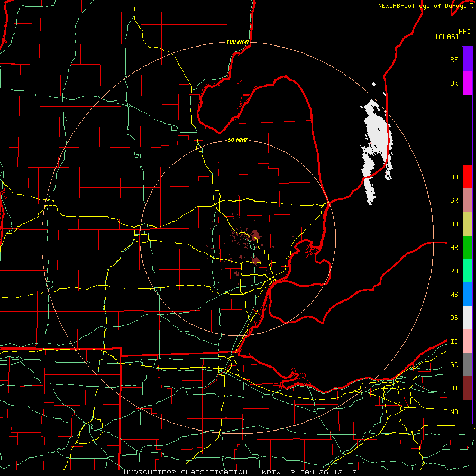The width and height of the screenshot is (476, 476).
Task: Click the [CLAS] unit label
Action: 447,36
